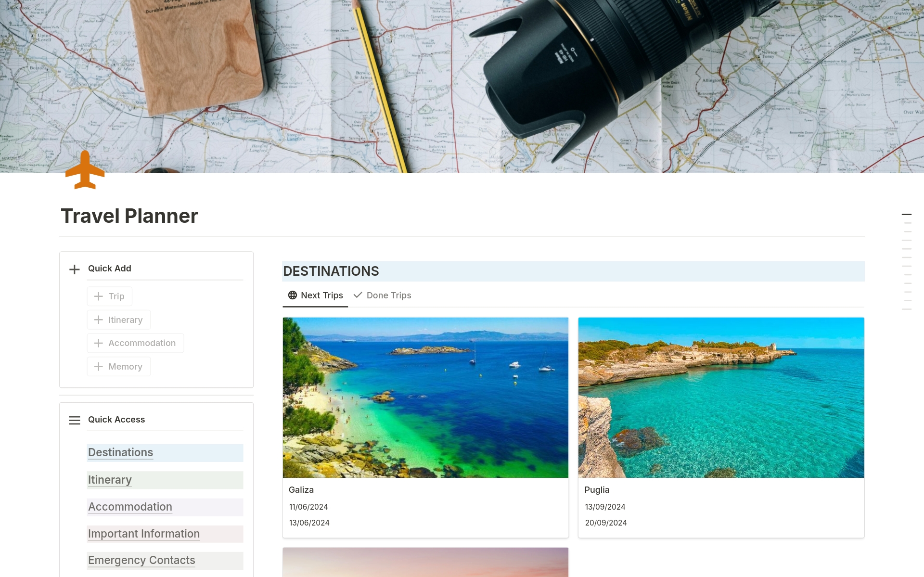
Task: Click the orange airplane page icon
Action: click(x=85, y=170)
